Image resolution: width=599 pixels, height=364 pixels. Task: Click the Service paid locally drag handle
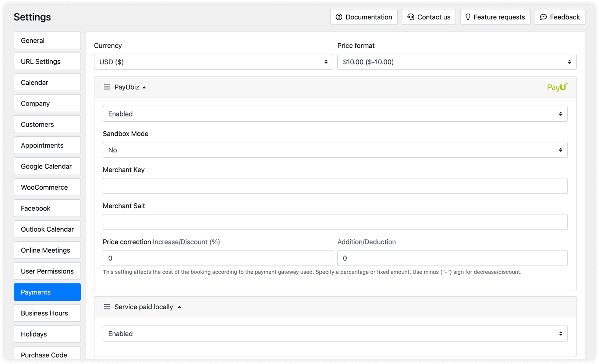107,307
